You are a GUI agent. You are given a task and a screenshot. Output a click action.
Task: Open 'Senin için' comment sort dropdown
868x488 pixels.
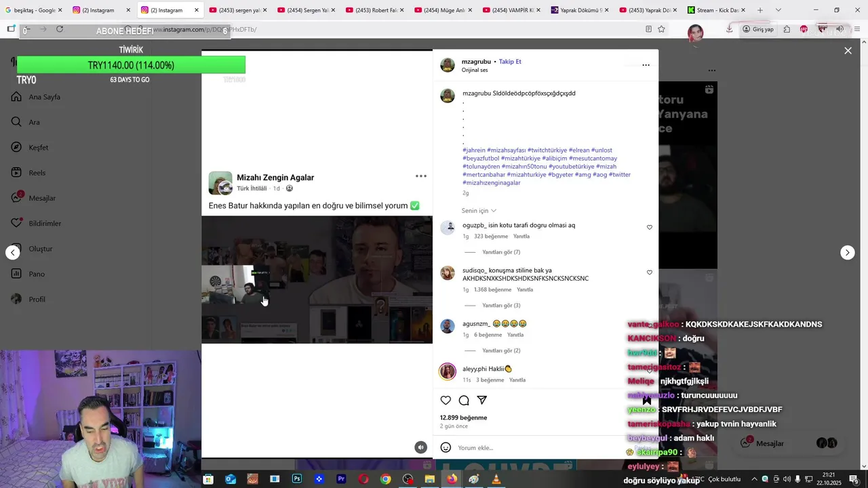(479, 211)
